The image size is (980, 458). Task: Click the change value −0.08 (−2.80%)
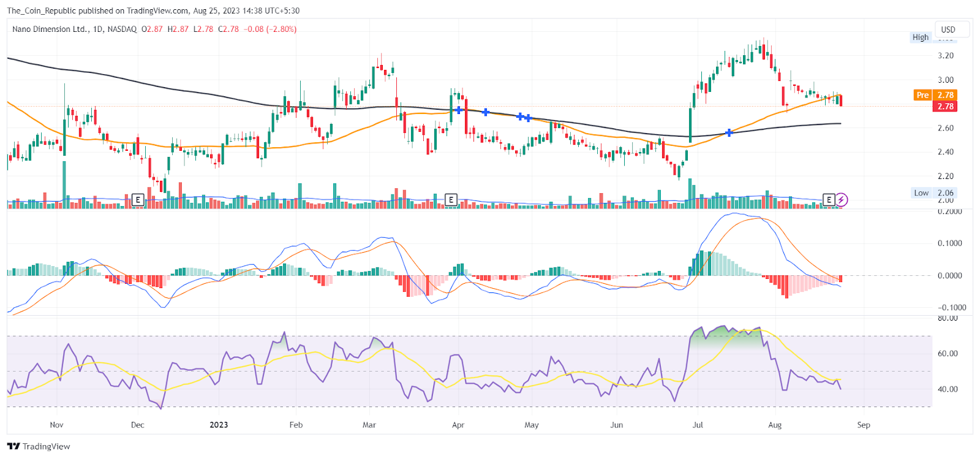[x=270, y=29]
